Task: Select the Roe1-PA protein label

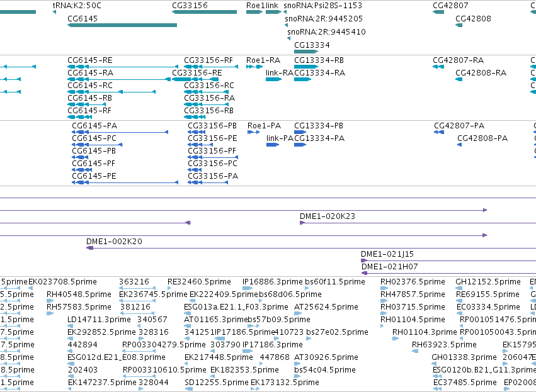Action: tap(265, 126)
